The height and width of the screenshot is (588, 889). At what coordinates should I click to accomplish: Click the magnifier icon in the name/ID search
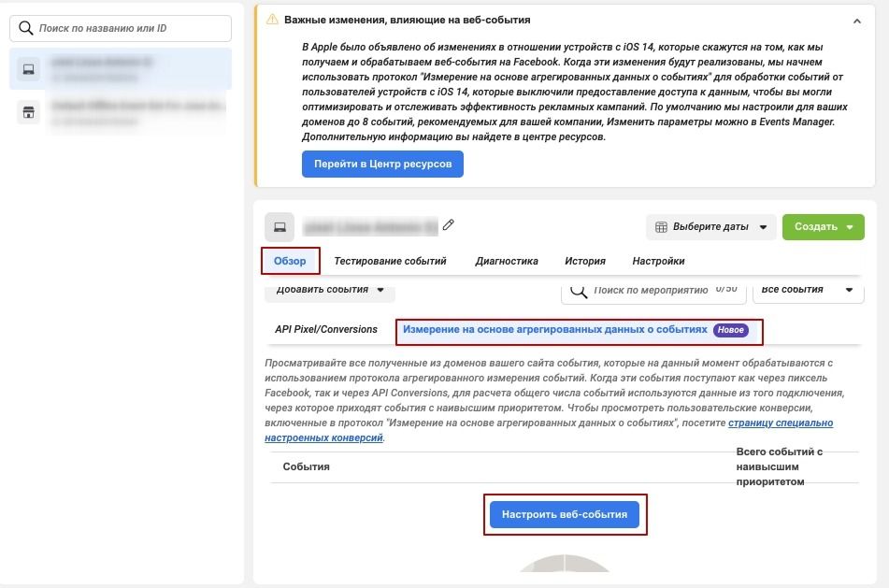26,28
